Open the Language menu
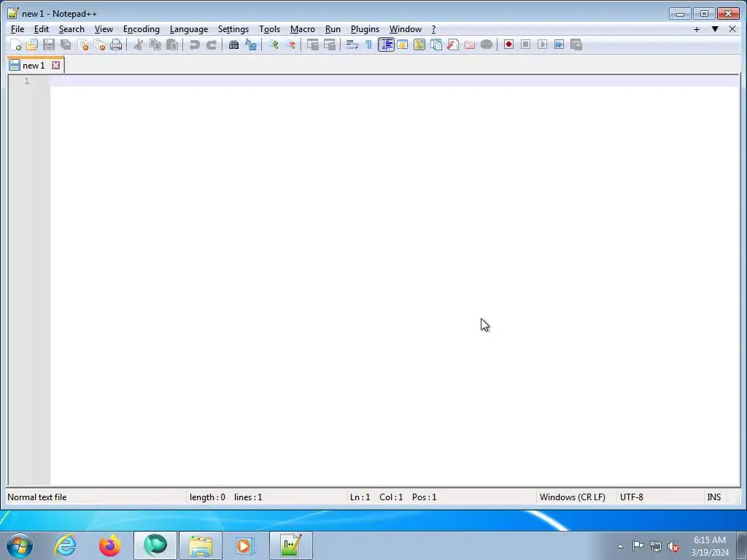This screenshot has height=560, width=747. coord(189,29)
